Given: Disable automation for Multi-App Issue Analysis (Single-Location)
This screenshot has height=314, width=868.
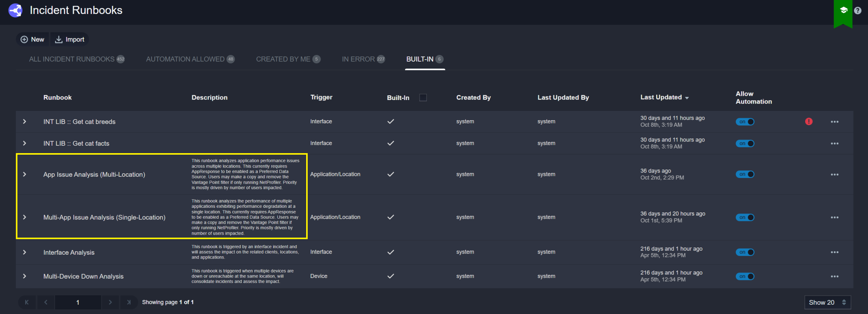Looking at the screenshot, I should tap(745, 217).
